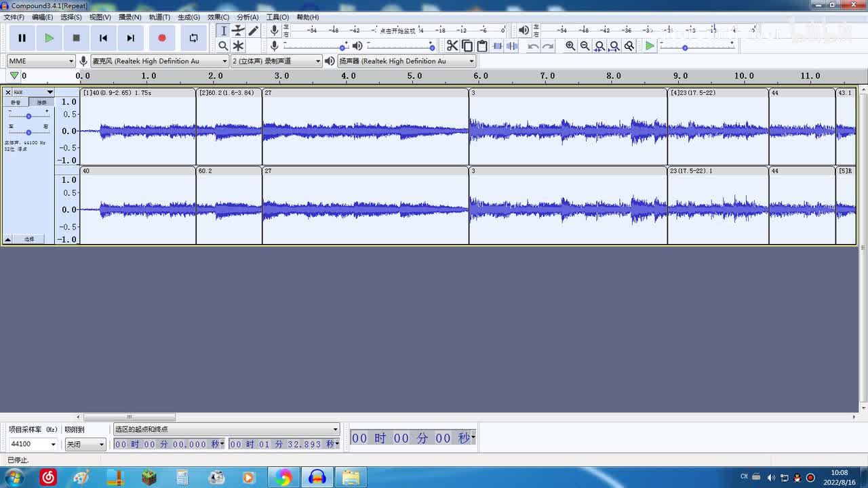Open the 分析(A) menu
This screenshot has height=488, width=868.
click(248, 17)
